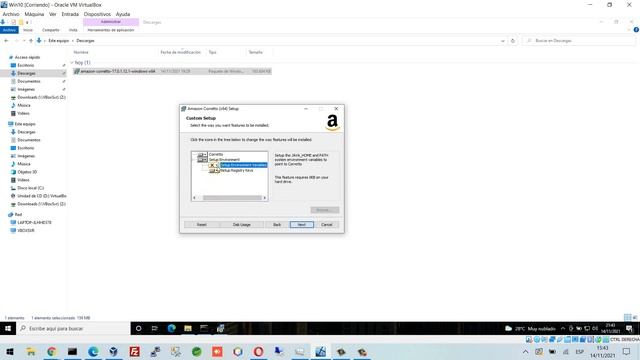The image size is (640, 360).
Task: Sort by Nombre column header
Action: [x=81, y=52]
